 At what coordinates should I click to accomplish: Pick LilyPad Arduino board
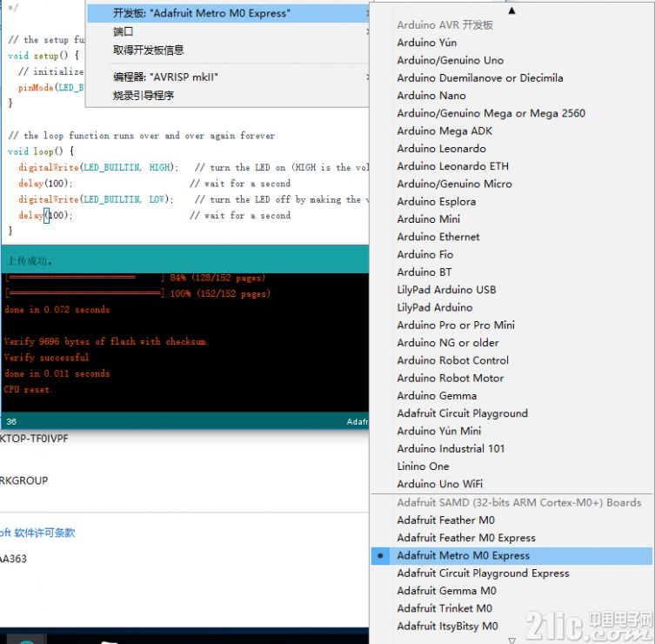511,307
